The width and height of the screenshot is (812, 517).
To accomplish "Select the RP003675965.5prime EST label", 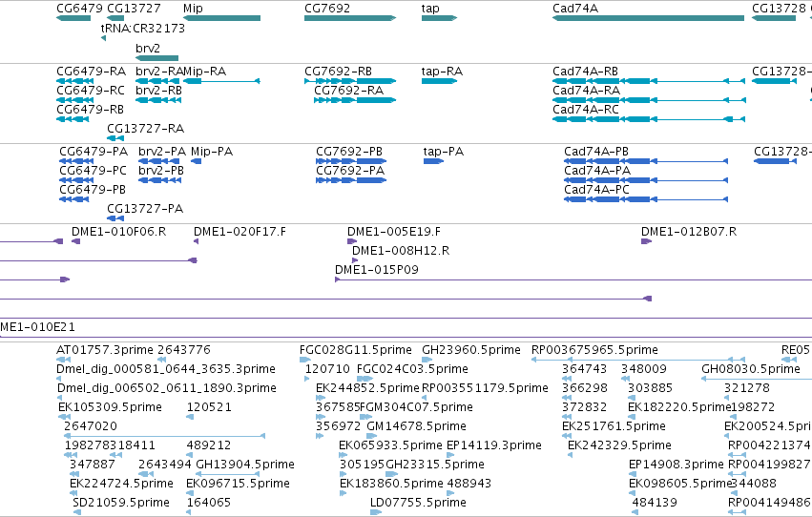I will pos(594,350).
